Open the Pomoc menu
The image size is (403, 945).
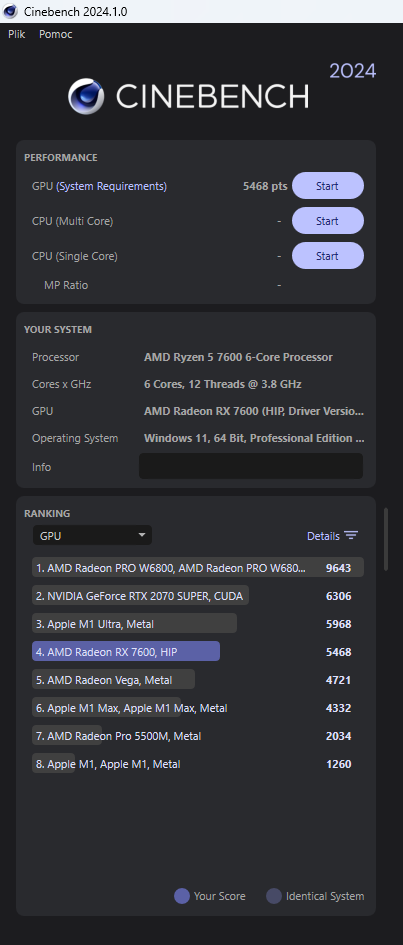click(55, 34)
